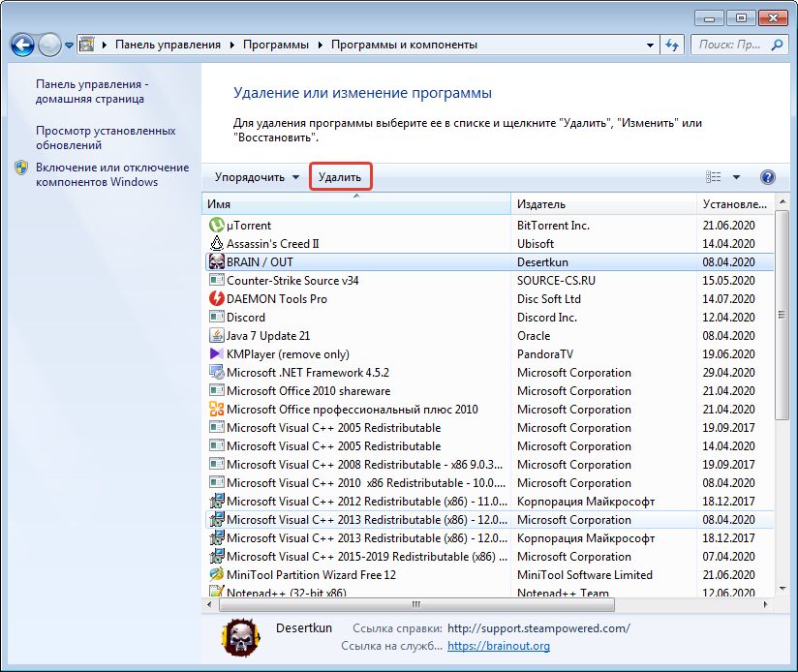Click the Forward navigation arrow
The height and width of the screenshot is (672, 798).
pyautogui.click(x=49, y=46)
